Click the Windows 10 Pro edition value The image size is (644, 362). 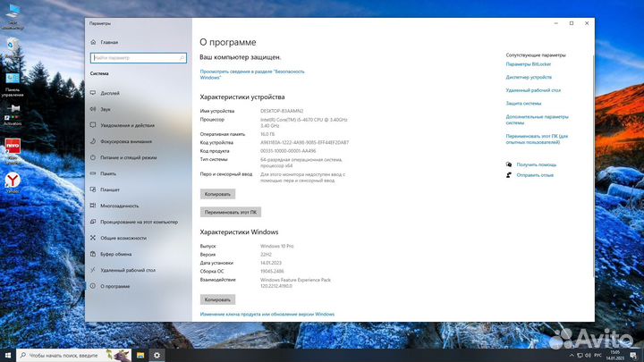pos(276,247)
